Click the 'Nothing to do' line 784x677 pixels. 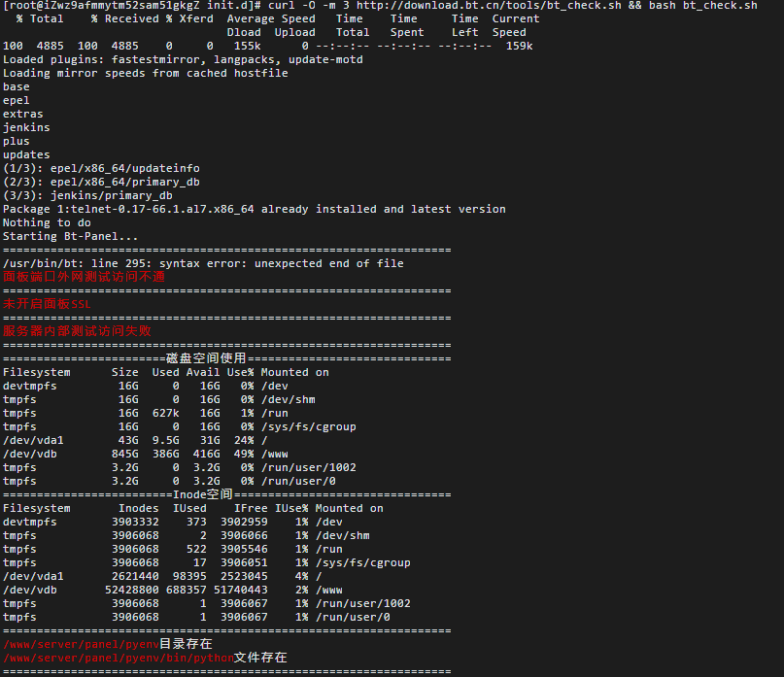pyautogui.click(x=47, y=222)
